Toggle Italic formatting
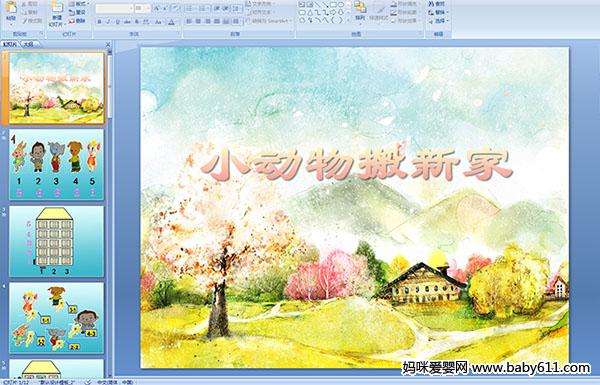 pos(108,22)
